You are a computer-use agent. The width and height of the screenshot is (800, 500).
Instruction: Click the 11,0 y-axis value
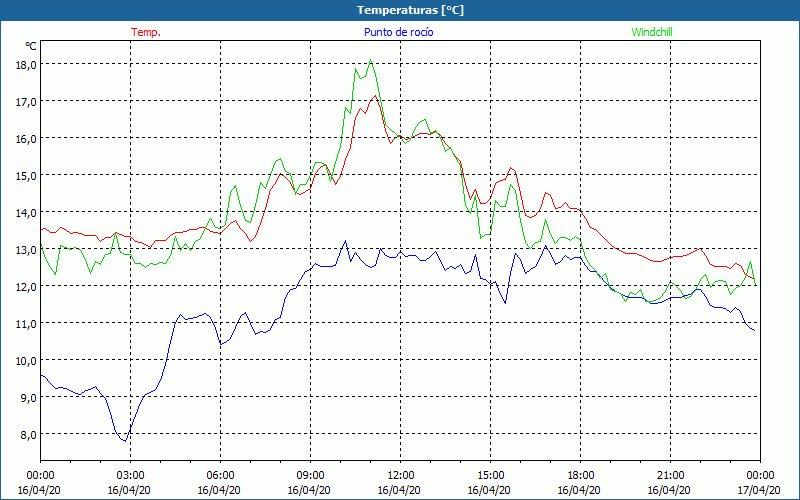[x=26, y=323]
